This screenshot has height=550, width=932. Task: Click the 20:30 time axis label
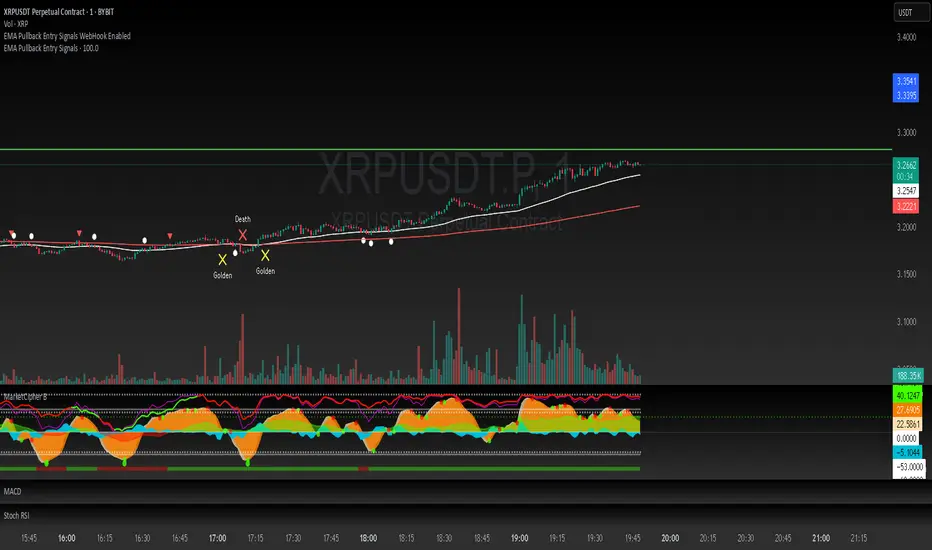point(745,538)
